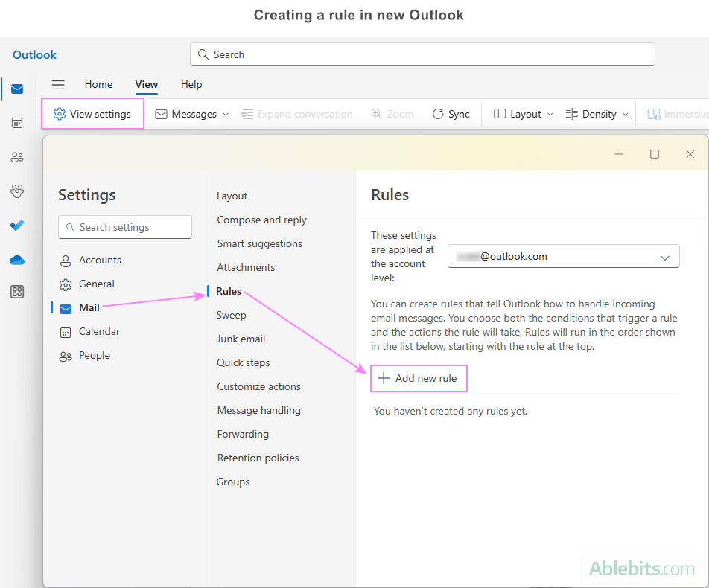The width and height of the screenshot is (709, 588).
Task: Click the Add new rule button
Action: tap(419, 378)
